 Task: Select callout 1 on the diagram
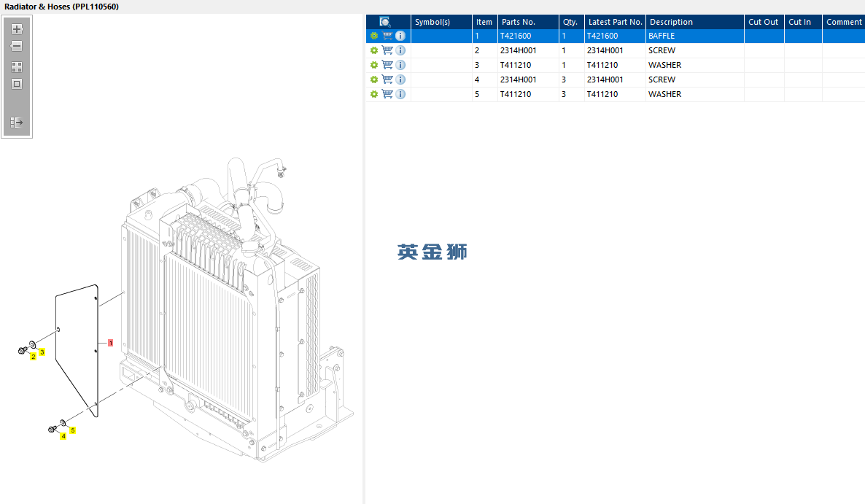[110, 342]
